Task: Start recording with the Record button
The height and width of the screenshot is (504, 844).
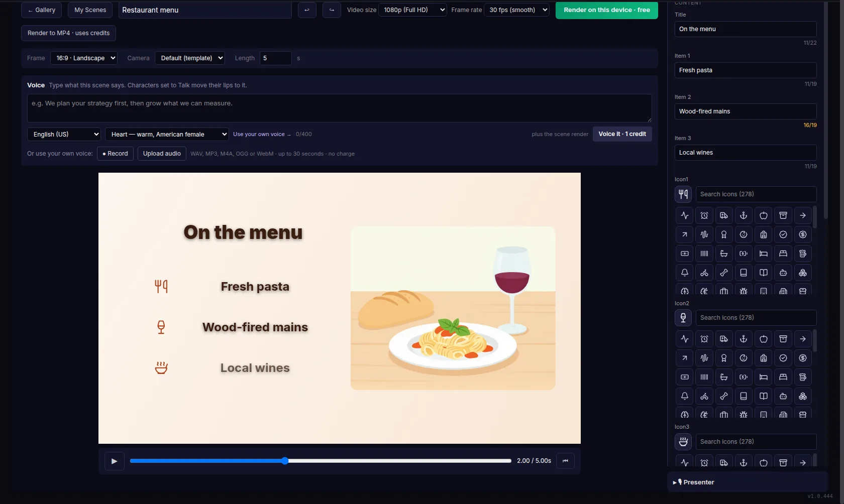Action: [x=115, y=154]
